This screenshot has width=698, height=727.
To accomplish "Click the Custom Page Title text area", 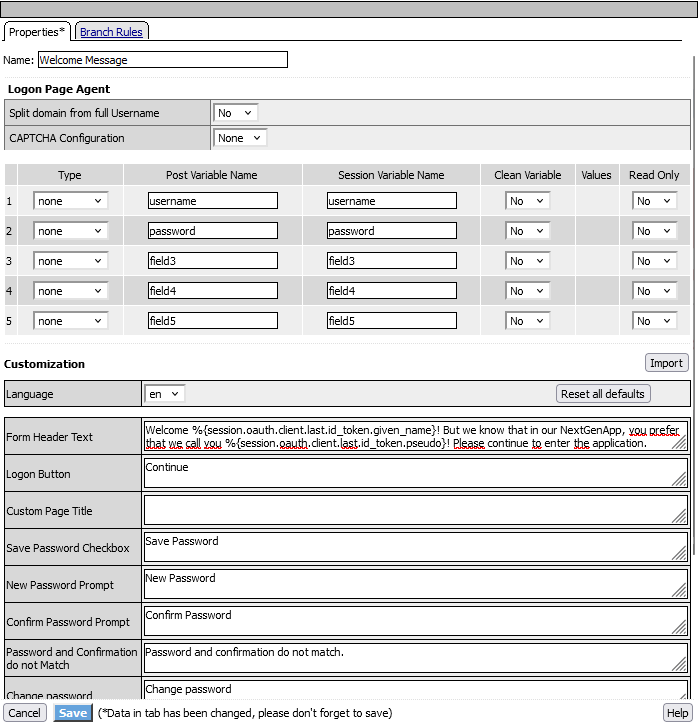I will click(x=415, y=510).
